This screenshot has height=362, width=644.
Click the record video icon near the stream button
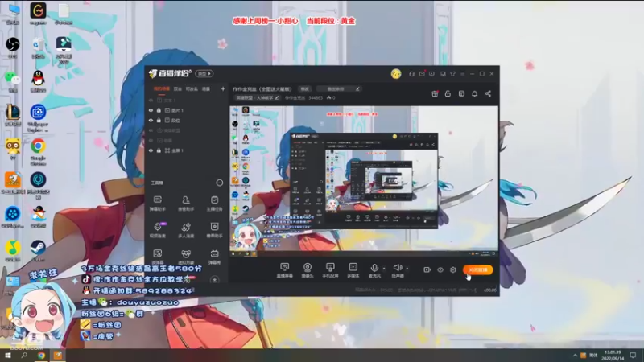[x=427, y=269]
